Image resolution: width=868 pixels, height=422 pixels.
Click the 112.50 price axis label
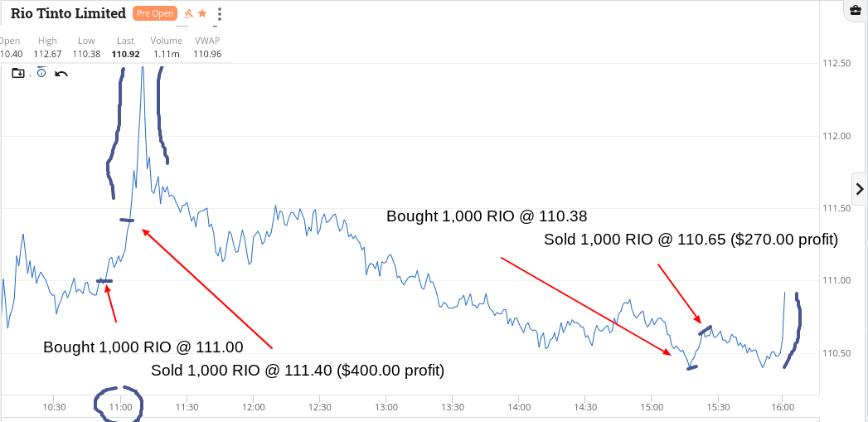[837, 64]
